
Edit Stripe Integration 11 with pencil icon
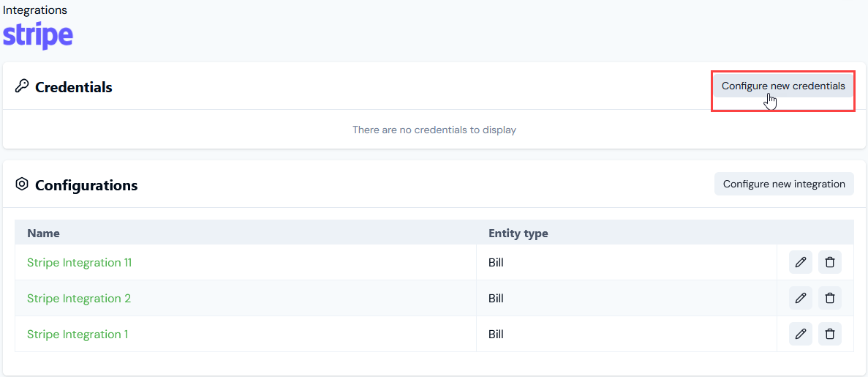(800, 262)
